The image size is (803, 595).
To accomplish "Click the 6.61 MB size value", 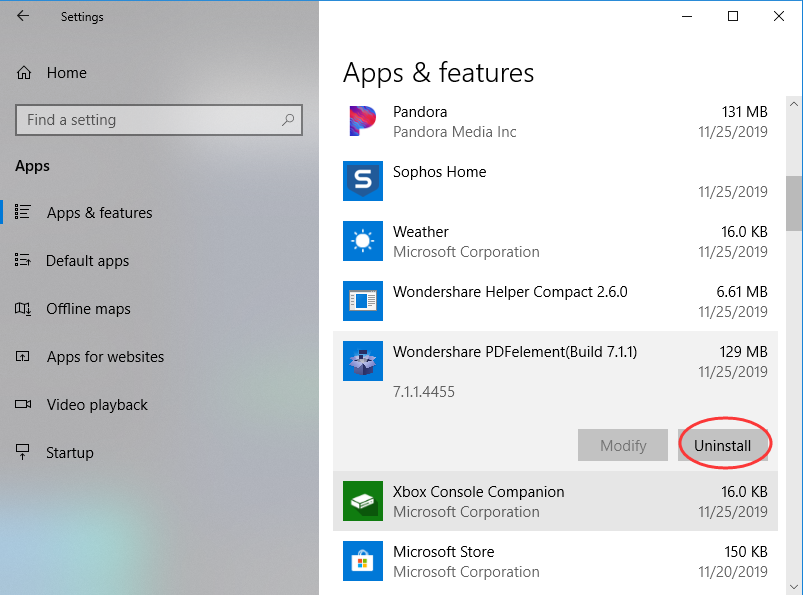I will pyautogui.click(x=742, y=291).
